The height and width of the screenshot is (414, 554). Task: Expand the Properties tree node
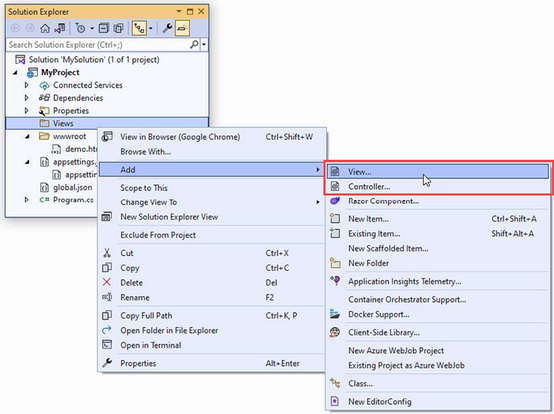point(26,111)
